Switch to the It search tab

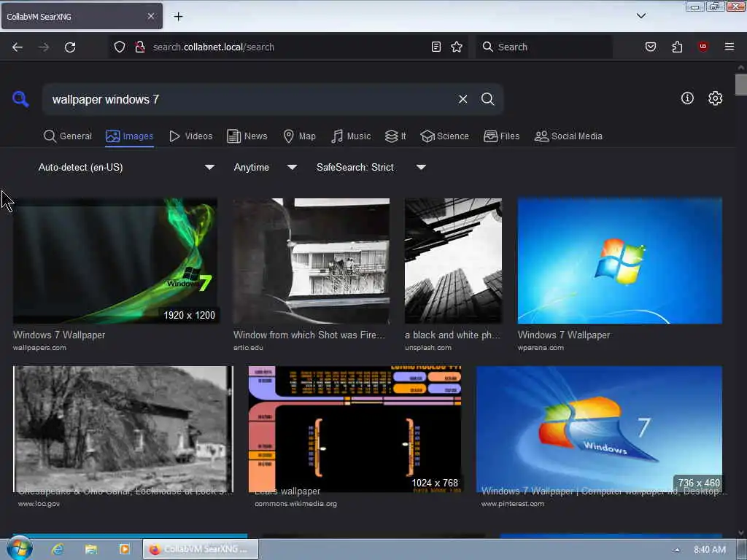click(x=395, y=136)
